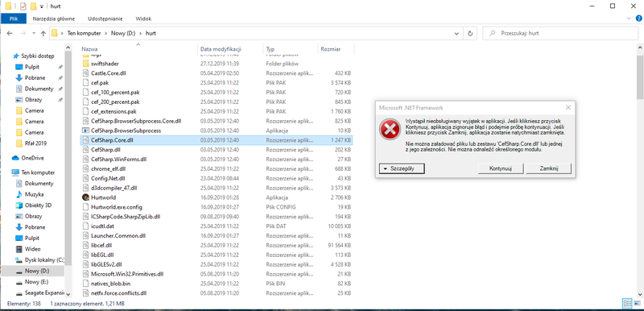
Task: Select the chrome_elf.dll file
Action: tap(216, 168)
